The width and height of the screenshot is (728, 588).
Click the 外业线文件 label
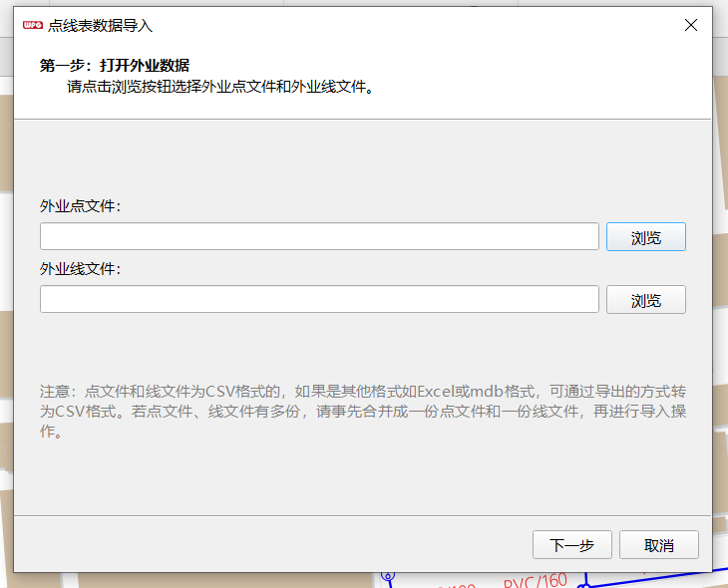pos(80,269)
